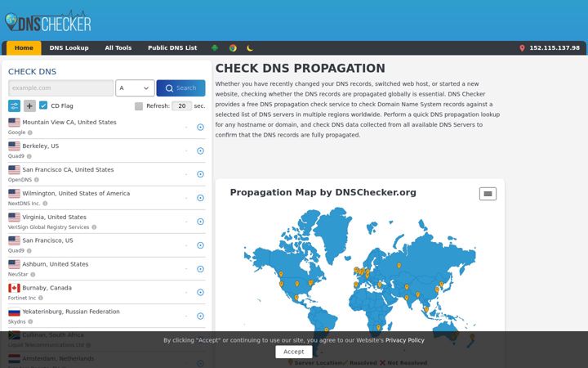Click the target icon in the San Francisco, US row
Viewport: 588px width, 368px height.
[201, 245]
